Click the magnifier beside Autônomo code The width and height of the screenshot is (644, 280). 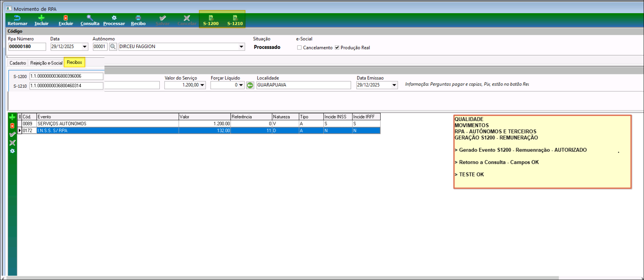point(113,47)
